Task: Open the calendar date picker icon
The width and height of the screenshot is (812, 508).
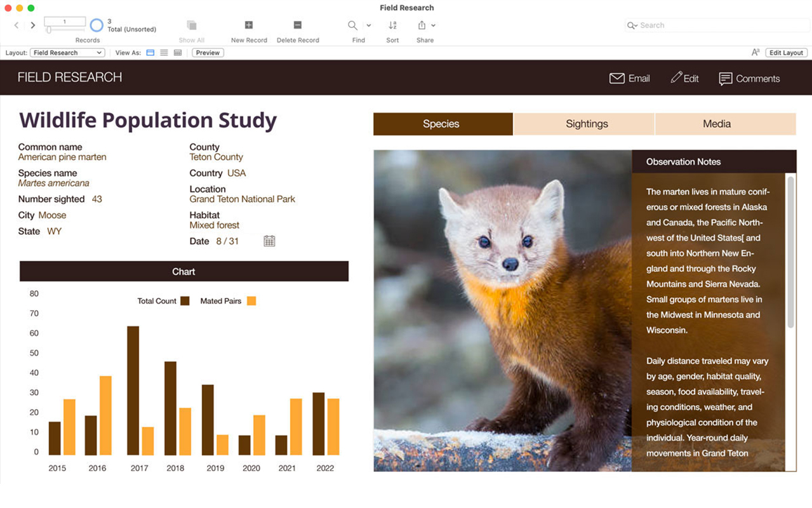Action: pos(269,241)
